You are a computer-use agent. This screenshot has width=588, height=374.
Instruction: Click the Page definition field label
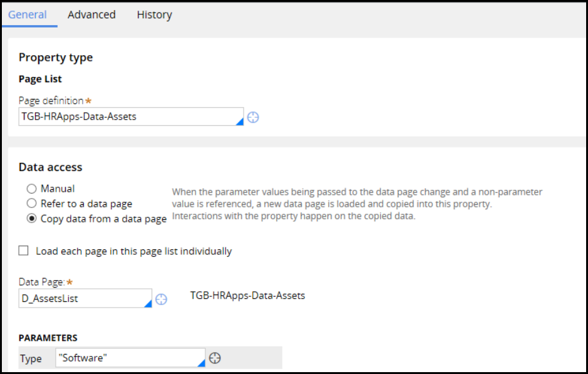click(x=51, y=100)
